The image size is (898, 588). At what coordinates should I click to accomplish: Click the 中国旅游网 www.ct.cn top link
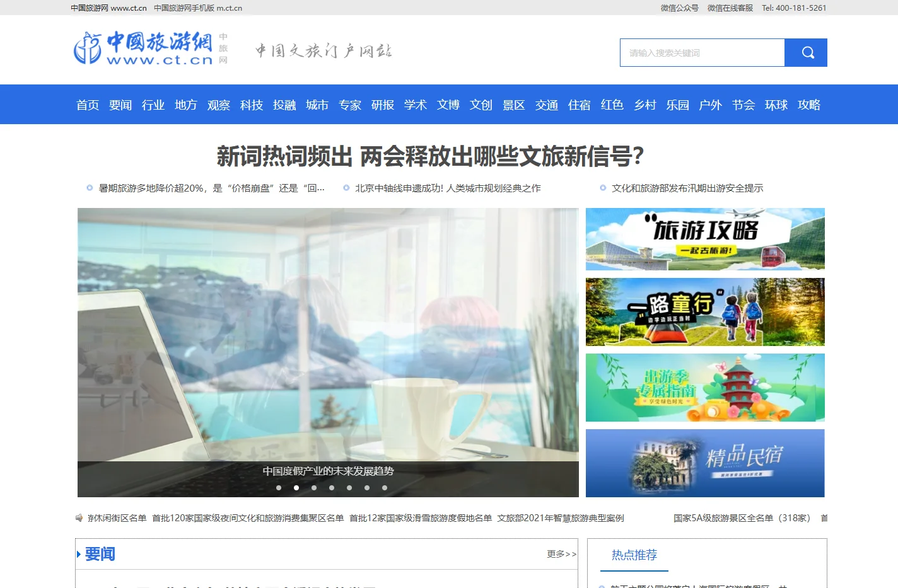click(108, 8)
